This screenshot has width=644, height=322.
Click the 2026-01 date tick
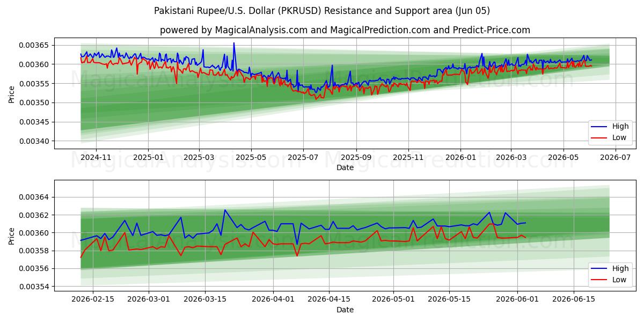[460, 157]
